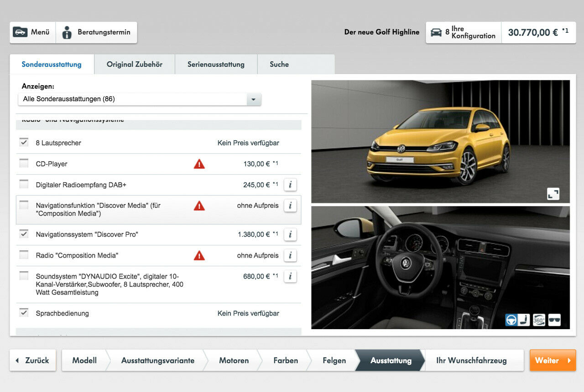Viewport: 584px width, 392px height.
Task: Click the 8 Lautsprecher label
Action: pyautogui.click(x=58, y=143)
